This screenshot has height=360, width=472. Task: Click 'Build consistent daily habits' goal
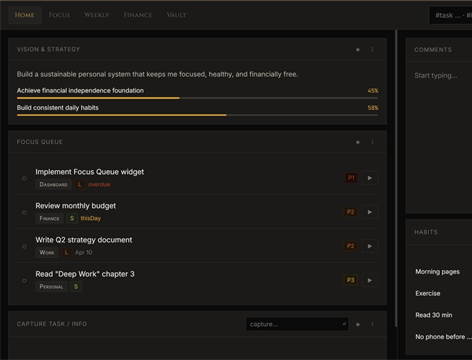pyautogui.click(x=58, y=108)
